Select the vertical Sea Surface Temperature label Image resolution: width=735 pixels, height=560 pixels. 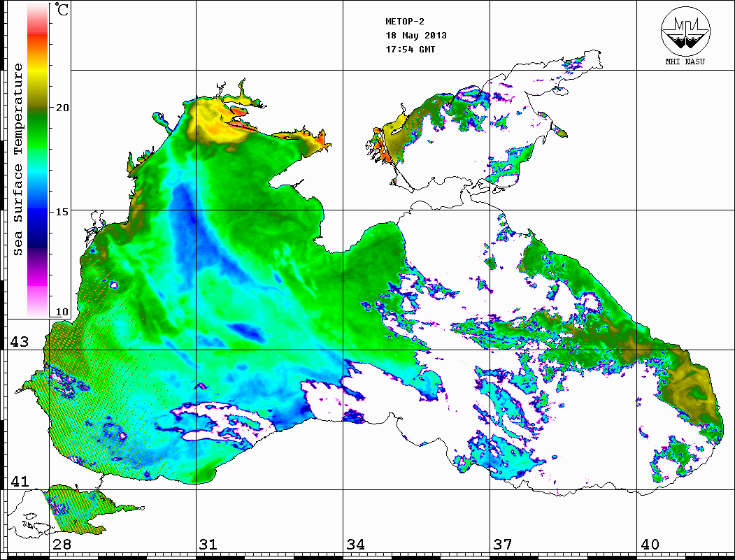point(18,159)
